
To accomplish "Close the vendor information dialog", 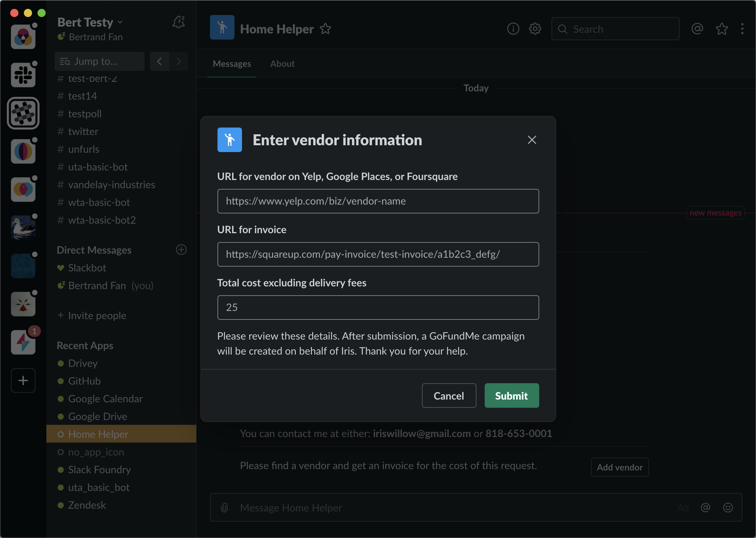I will pyautogui.click(x=532, y=140).
